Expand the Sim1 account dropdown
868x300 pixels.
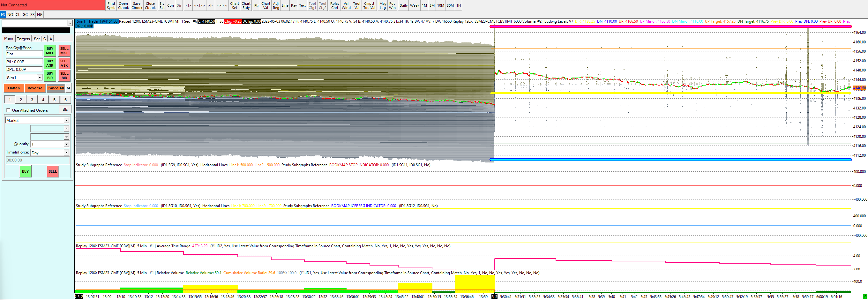[x=40, y=78]
